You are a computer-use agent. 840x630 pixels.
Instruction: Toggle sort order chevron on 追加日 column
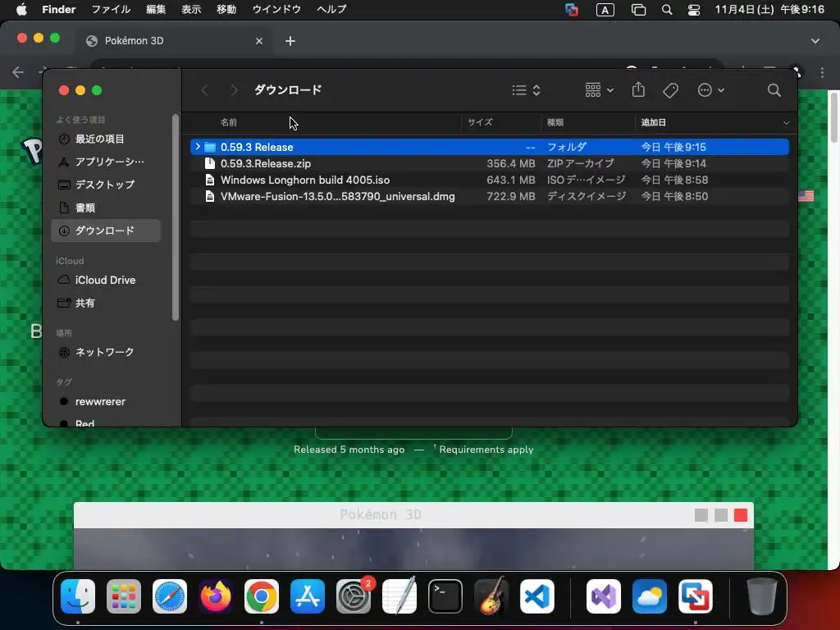(x=786, y=123)
